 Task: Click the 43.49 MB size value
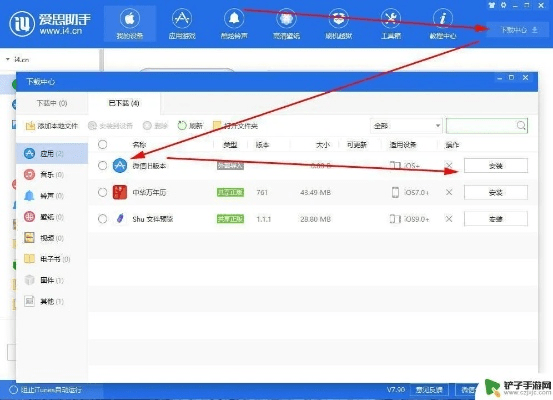tap(315, 192)
